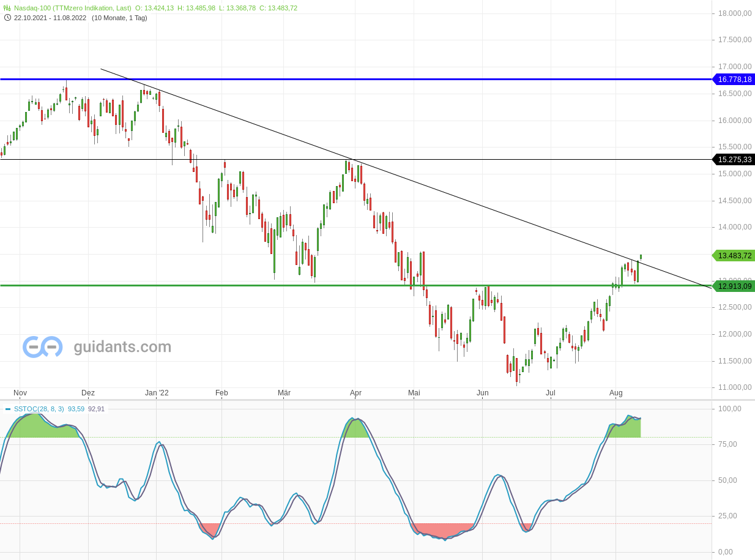Select the 'Jan '22' axis label
The image size is (755, 560).
click(x=158, y=393)
